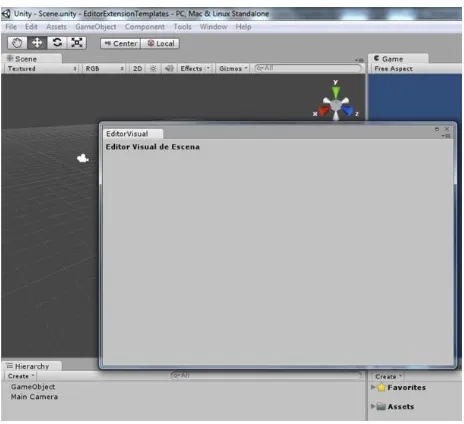Open Effects dropdown arrow
Viewport: 464px width, 424px height.
[x=208, y=68]
